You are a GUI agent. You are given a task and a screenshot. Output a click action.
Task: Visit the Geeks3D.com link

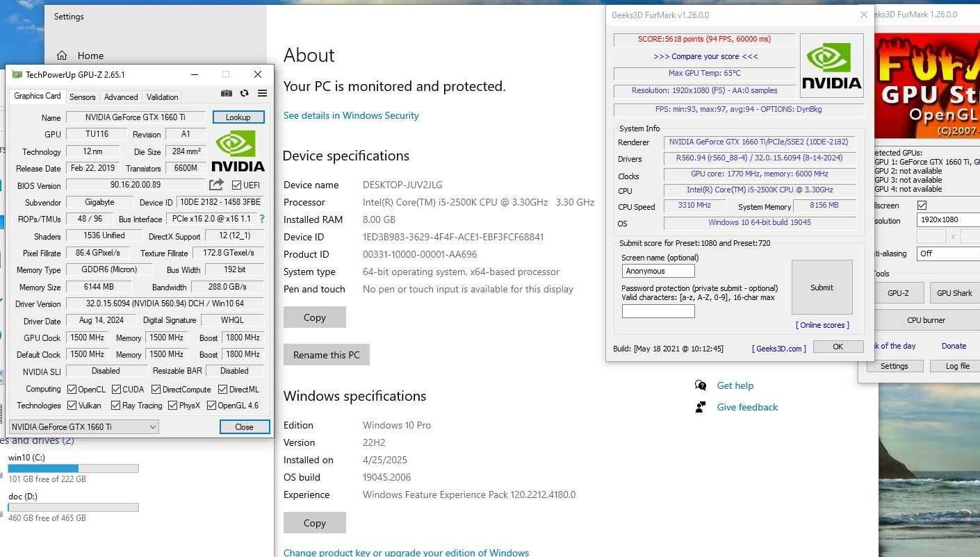779,349
